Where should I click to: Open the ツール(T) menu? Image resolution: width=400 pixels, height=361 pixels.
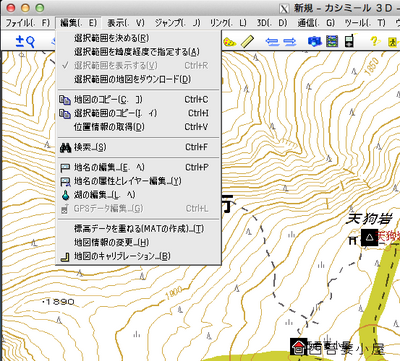[365, 23]
